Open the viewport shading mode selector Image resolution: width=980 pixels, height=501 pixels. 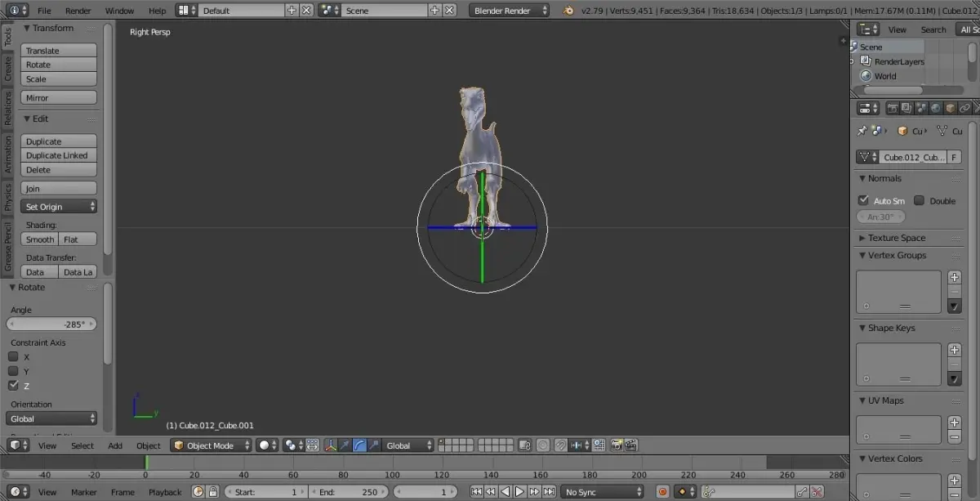(x=267, y=445)
